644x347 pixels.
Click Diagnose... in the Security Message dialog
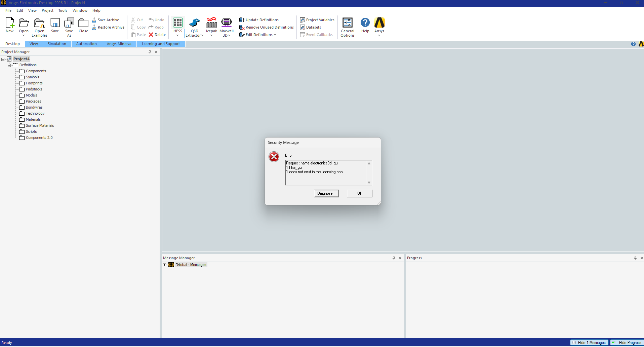326,193
